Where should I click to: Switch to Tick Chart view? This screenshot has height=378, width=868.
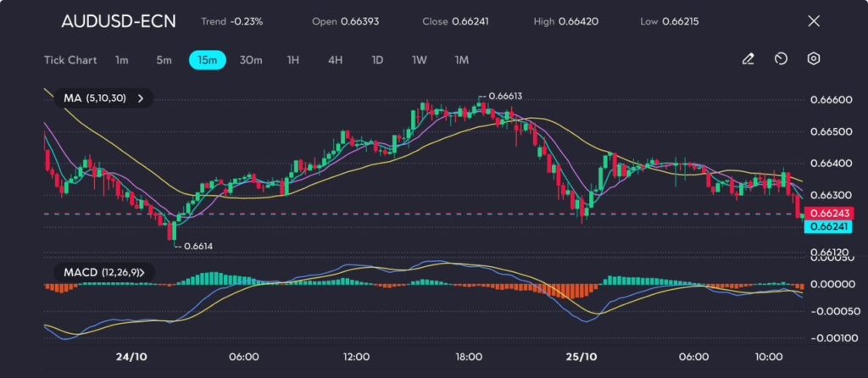(70, 60)
